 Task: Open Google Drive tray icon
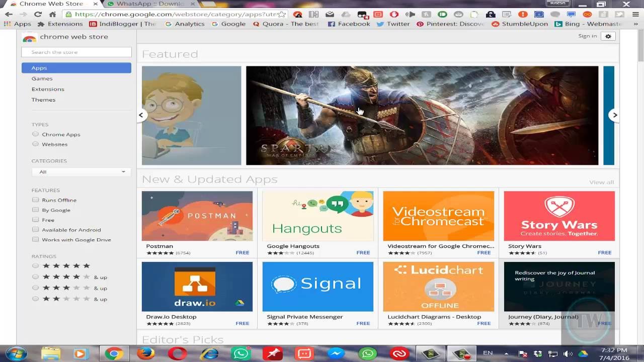tap(583, 353)
